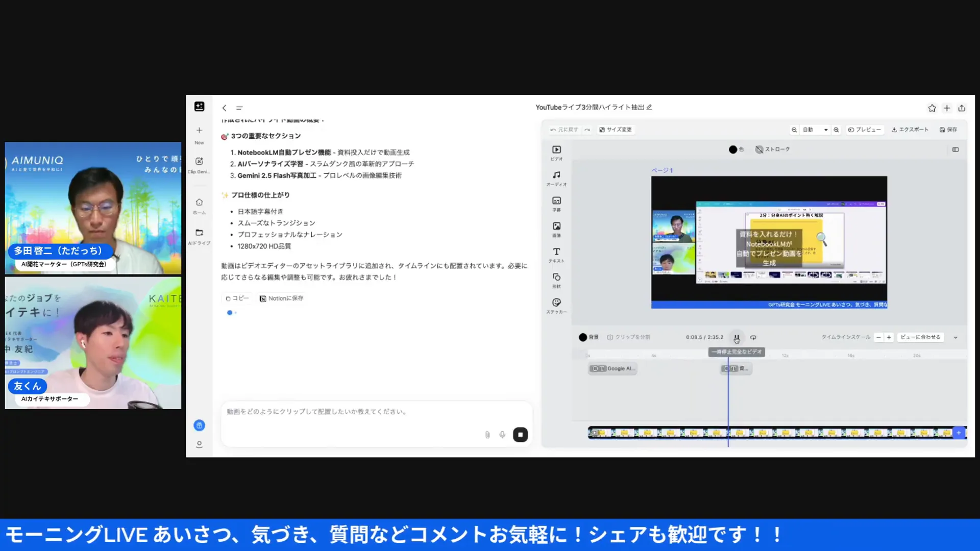Pause the video playback

(737, 337)
